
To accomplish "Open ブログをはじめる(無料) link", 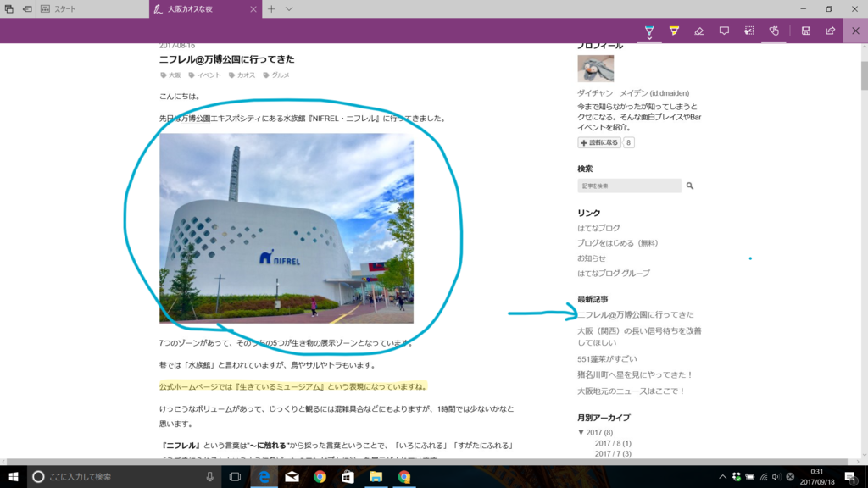I will point(617,243).
